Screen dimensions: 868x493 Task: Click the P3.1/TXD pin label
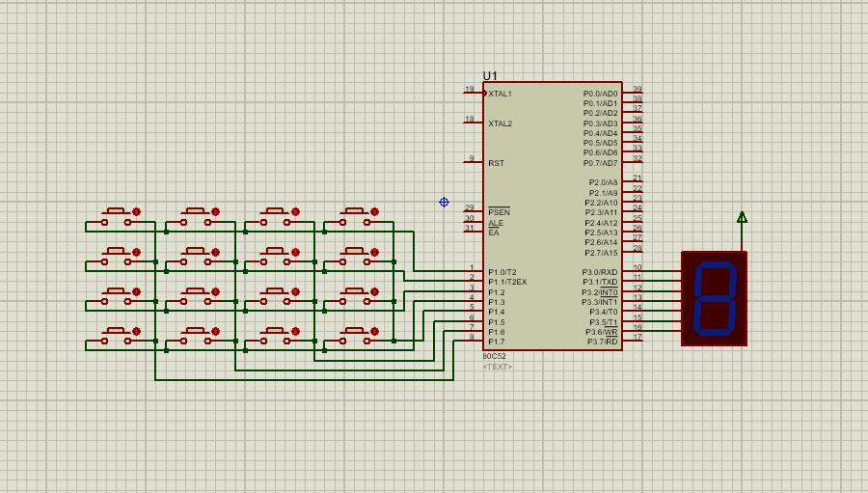(600, 282)
